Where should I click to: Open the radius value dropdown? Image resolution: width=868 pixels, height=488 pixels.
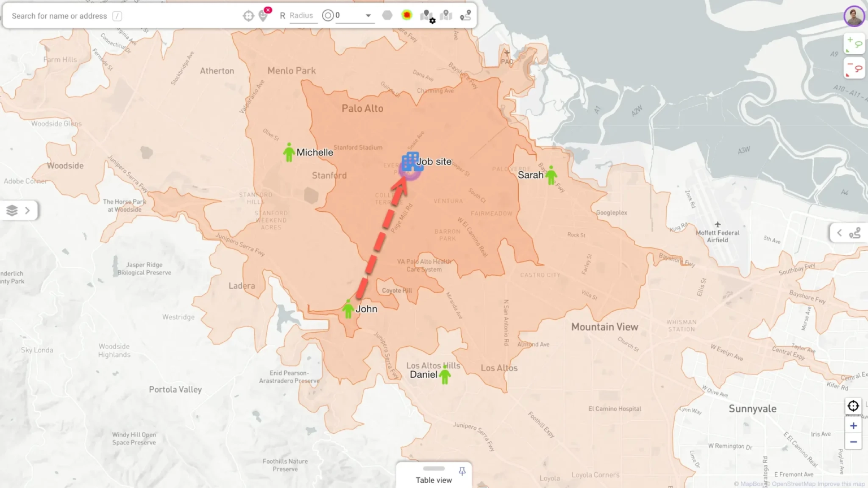368,15
